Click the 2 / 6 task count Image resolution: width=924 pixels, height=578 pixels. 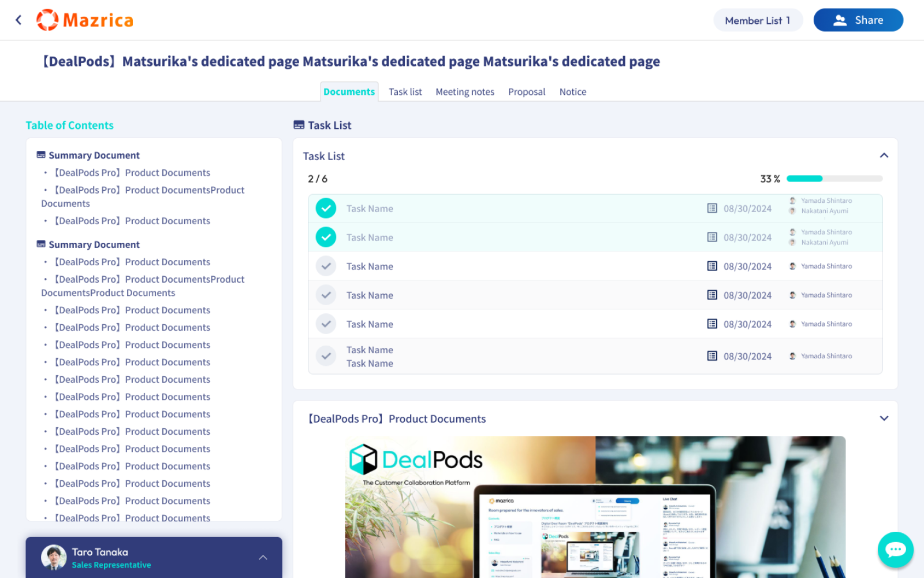coord(318,179)
